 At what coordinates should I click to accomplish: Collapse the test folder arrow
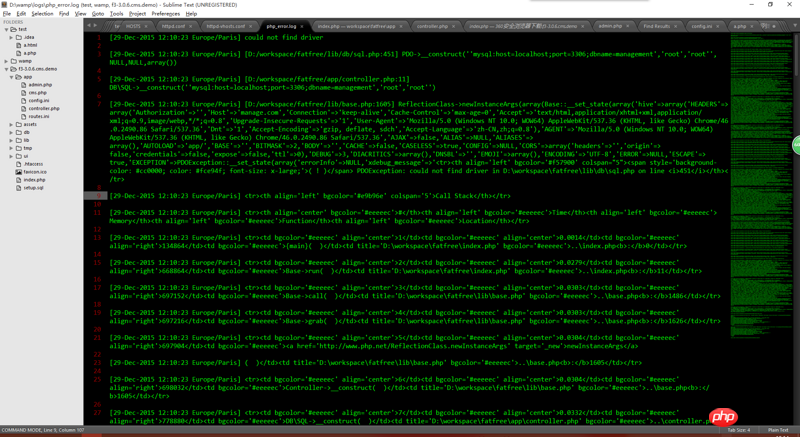(x=7, y=30)
